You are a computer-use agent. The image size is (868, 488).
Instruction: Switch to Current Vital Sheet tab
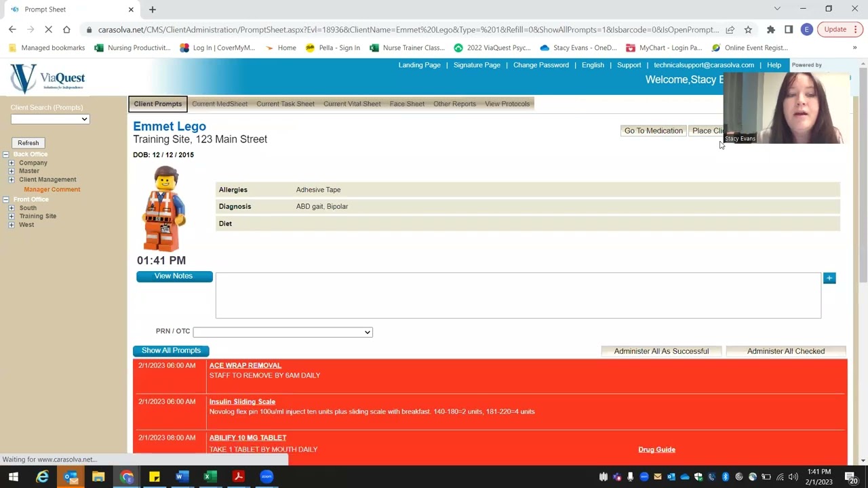point(352,104)
